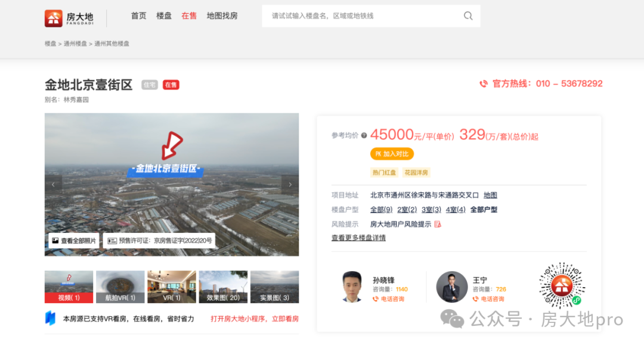Viewport: 644px width, 345px height.
Task: Click the consultant name 王宁
Action: coord(479,280)
